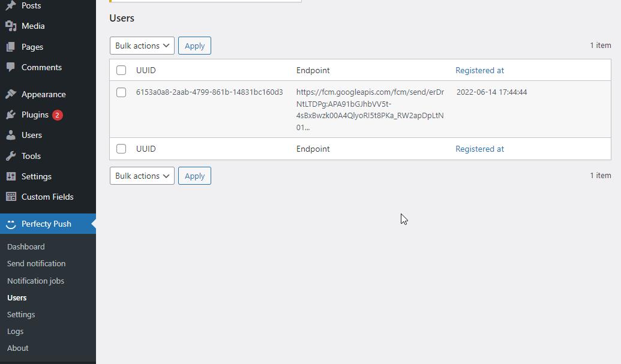Click the fcm.googleapis.com endpoint text
This screenshot has width=621, height=364.
[x=370, y=110]
